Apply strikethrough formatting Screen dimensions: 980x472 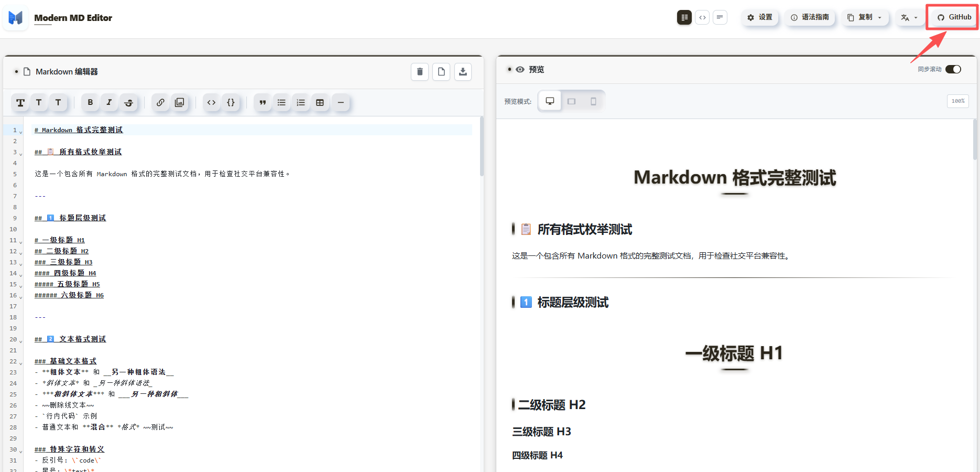129,103
